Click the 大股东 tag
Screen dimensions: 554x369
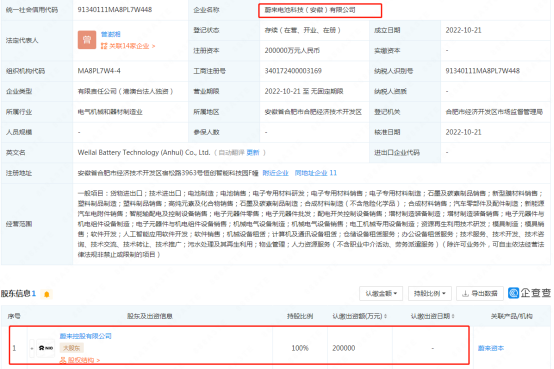point(72,348)
